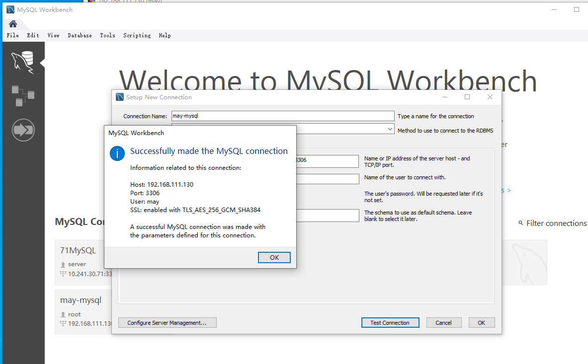Click the Username input field
Viewport: 588px width, 364px height.
point(328,179)
